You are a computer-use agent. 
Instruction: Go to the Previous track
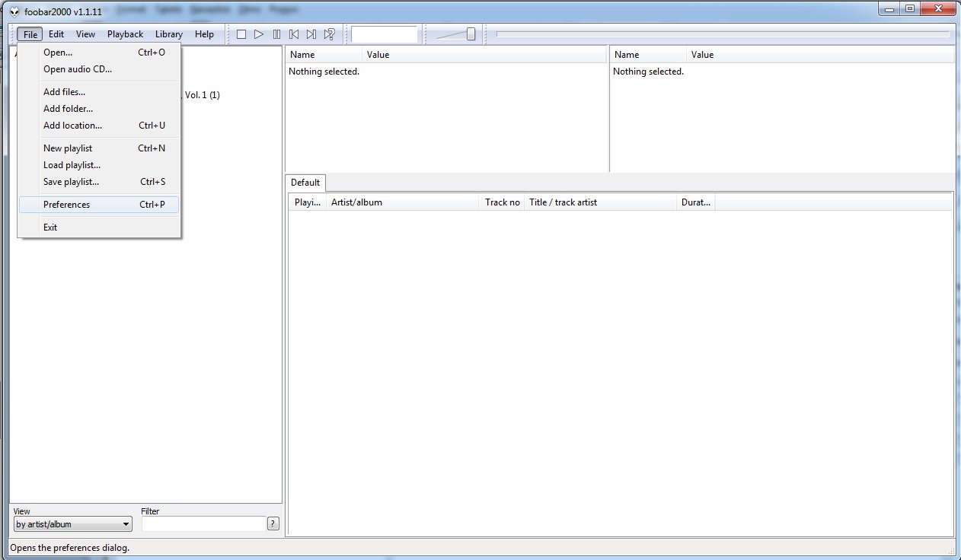click(x=294, y=34)
